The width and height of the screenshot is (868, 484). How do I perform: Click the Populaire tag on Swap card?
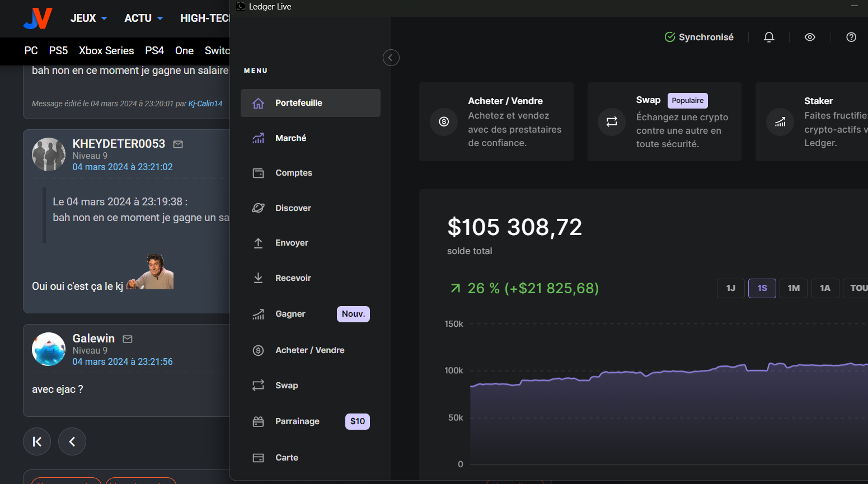tap(688, 101)
